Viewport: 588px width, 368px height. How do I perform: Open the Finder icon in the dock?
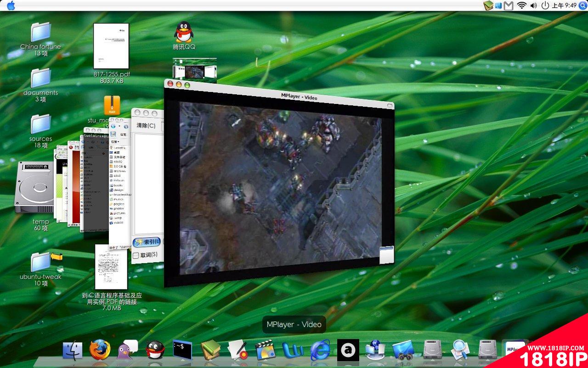[72, 351]
